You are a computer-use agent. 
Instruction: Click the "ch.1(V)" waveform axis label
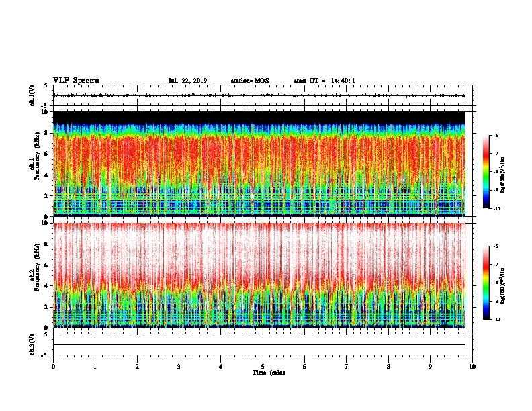click(x=32, y=95)
